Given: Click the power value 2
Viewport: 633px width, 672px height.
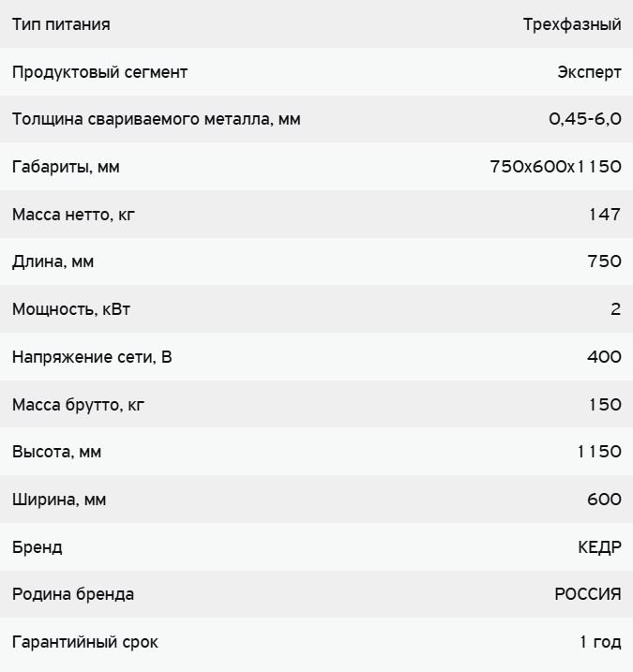Looking at the screenshot, I should (616, 309).
